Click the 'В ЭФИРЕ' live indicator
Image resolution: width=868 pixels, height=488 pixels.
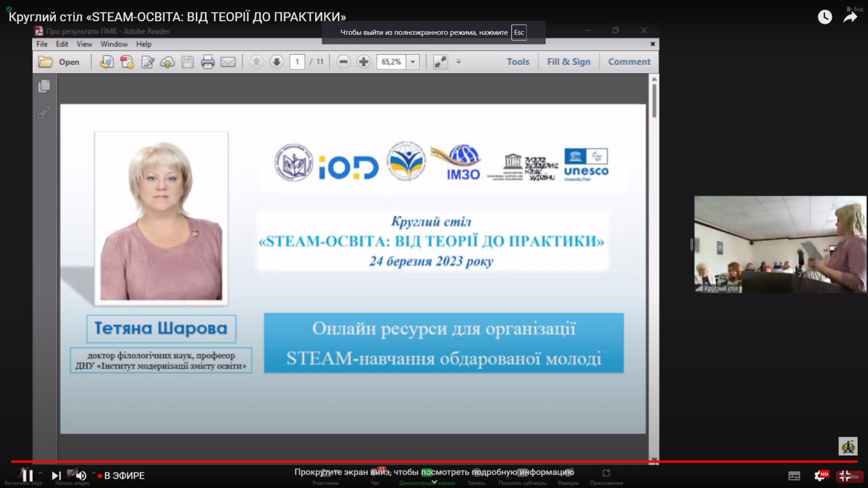tap(122, 476)
